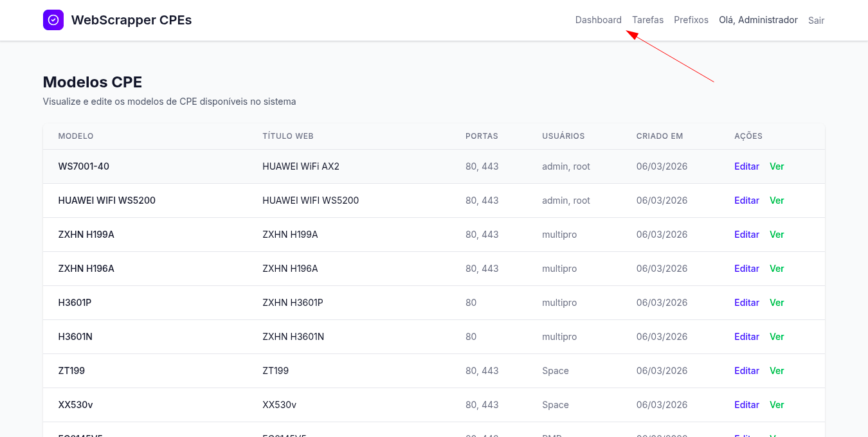Open the Prefixos page

(x=691, y=20)
